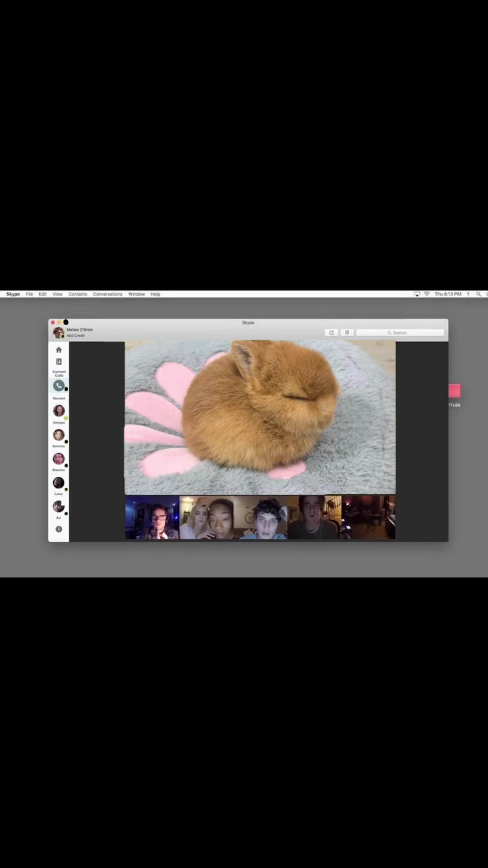Open the Contacts menu

[78, 294]
